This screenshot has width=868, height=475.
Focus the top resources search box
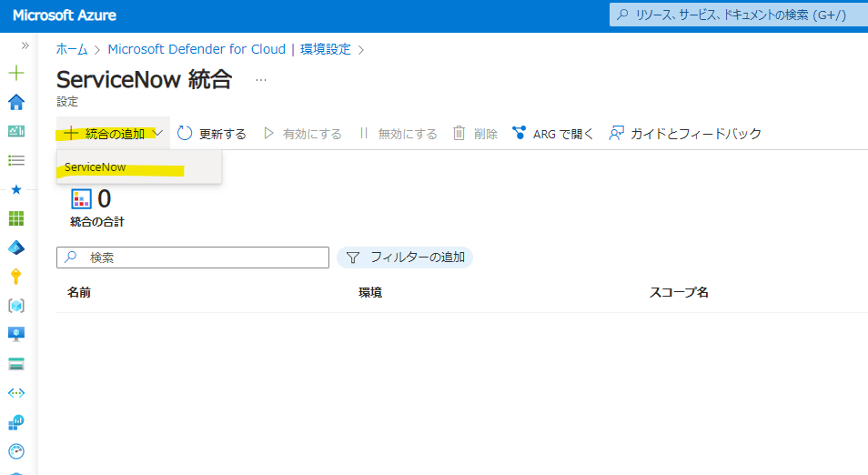coord(739,15)
